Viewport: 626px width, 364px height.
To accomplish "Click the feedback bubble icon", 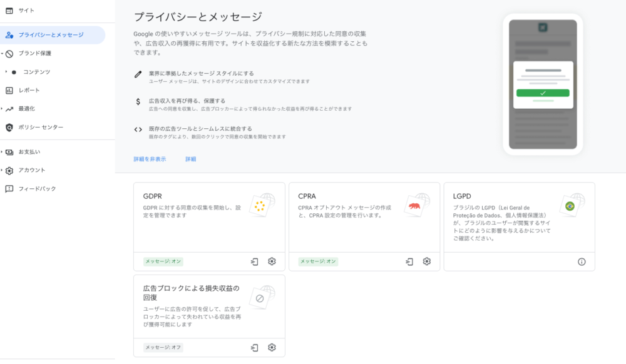I will (x=9, y=189).
